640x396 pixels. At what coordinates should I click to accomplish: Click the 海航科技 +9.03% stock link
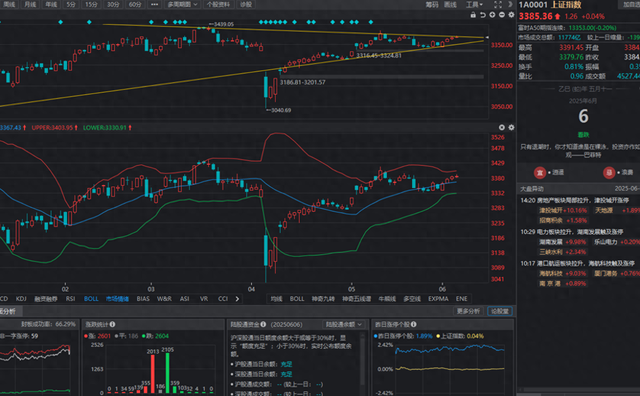coord(563,274)
